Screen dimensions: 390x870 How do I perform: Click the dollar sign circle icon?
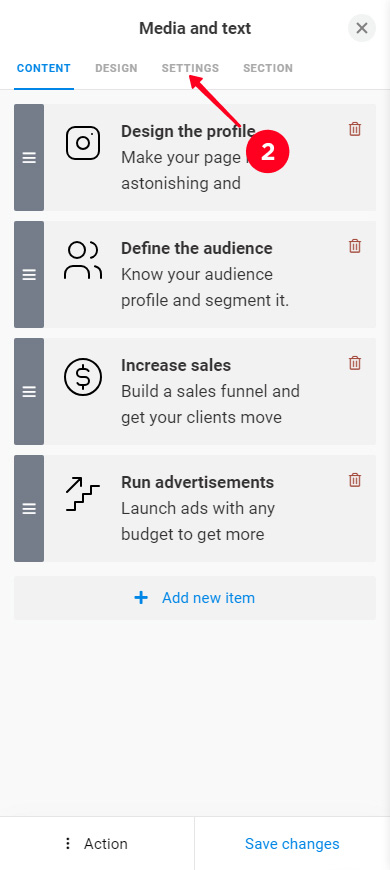83,377
